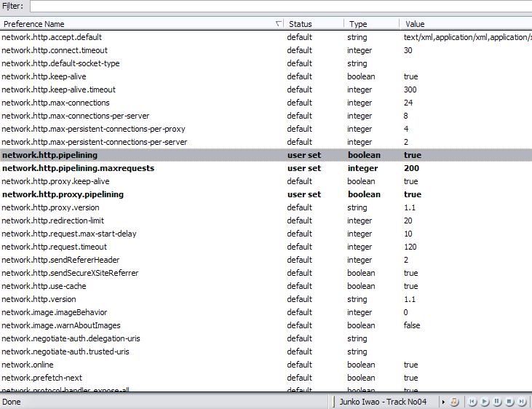This screenshot has height=409, width=532.
Task: Select network.http.max-persistent-connections-per-proxy preference
Action: (x=94, y=129)
